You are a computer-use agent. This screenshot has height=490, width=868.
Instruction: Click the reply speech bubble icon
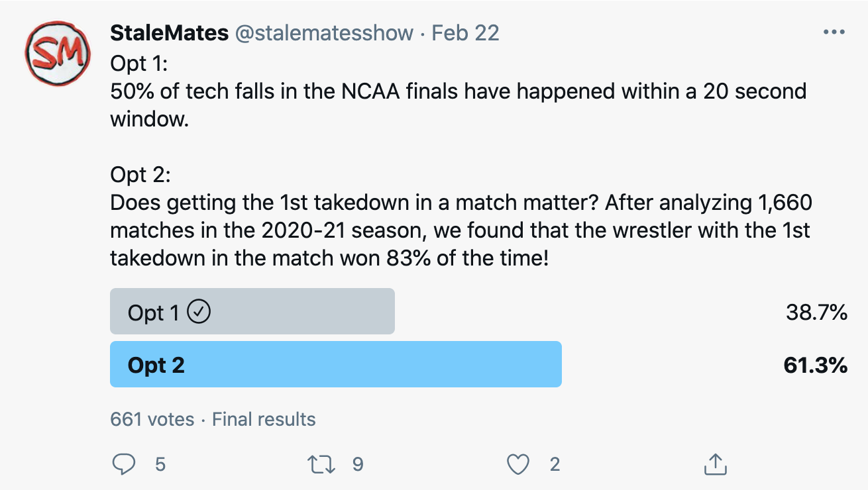coord(124,464)
